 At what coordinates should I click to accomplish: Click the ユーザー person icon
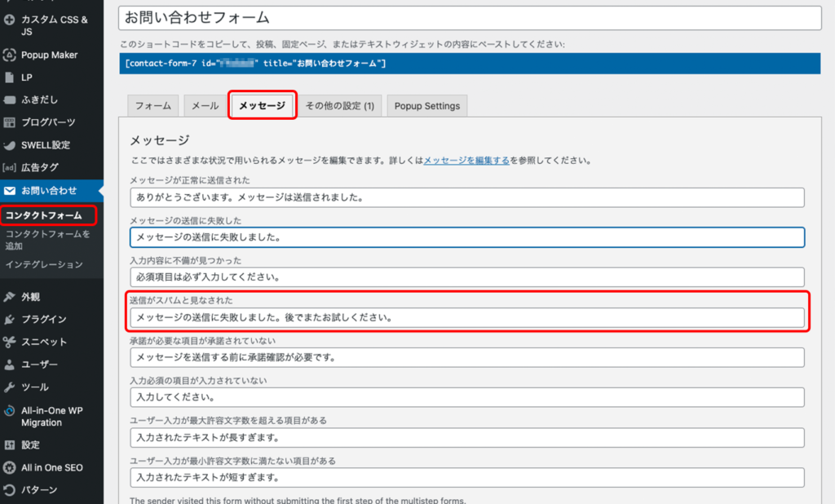click(10, 365)
